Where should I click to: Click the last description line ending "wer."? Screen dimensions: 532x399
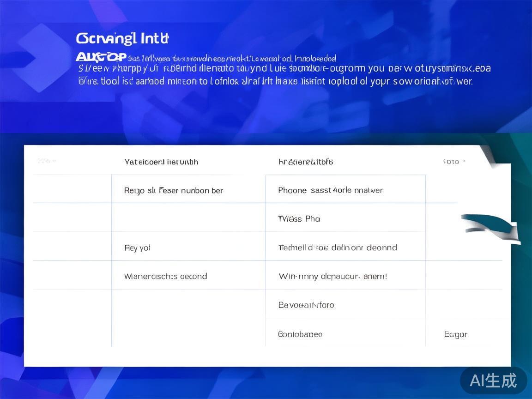point(275,82)
